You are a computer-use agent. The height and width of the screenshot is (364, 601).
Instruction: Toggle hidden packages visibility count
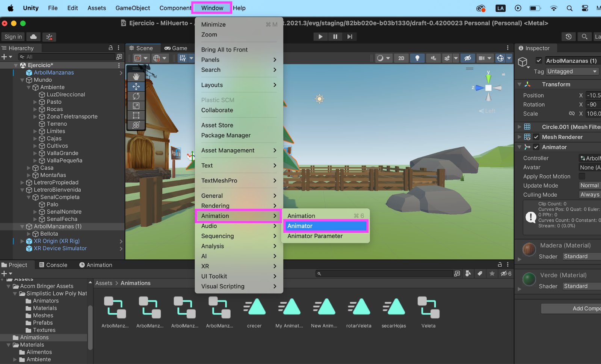point(506,274)
